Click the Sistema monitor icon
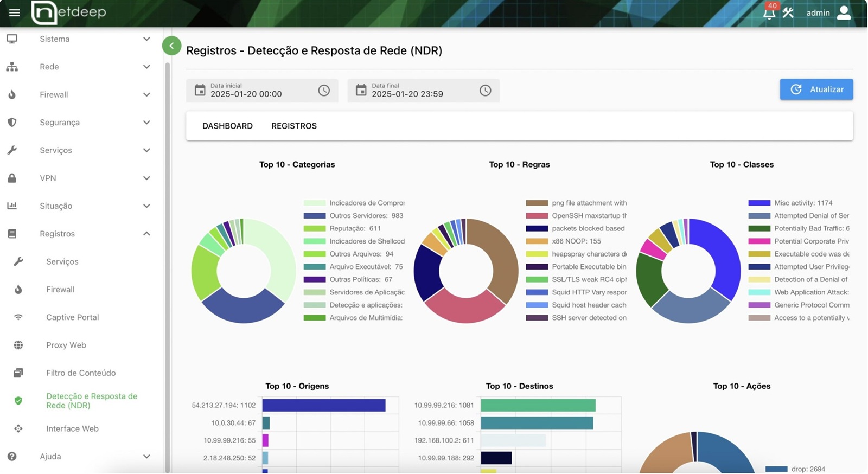The image size is (868, 474). click(x=12, y=39)
